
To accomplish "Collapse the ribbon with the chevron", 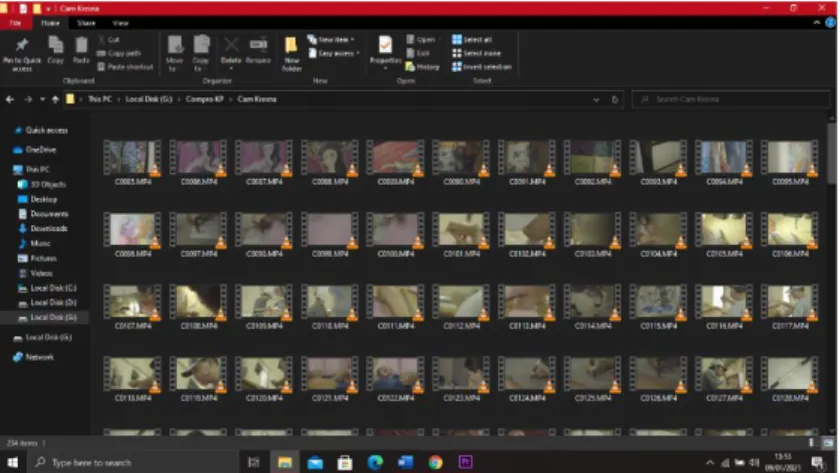I will [816, 22].
